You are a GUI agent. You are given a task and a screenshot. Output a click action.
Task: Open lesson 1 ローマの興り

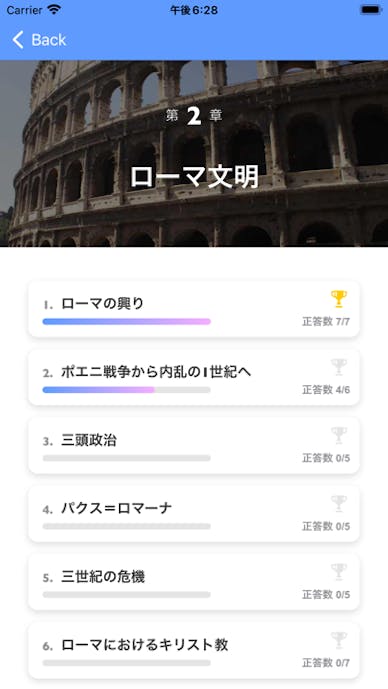pos(194,309)
